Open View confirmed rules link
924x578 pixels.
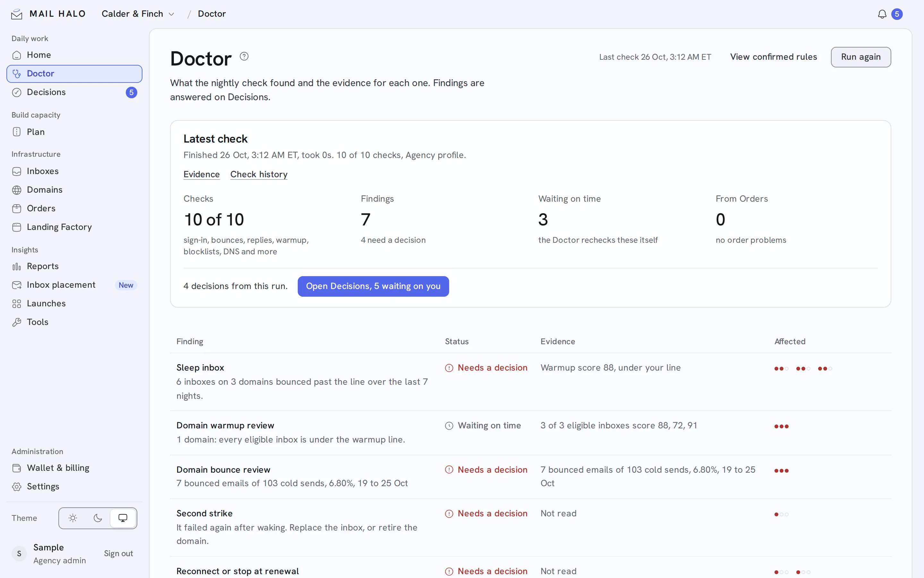774,57
